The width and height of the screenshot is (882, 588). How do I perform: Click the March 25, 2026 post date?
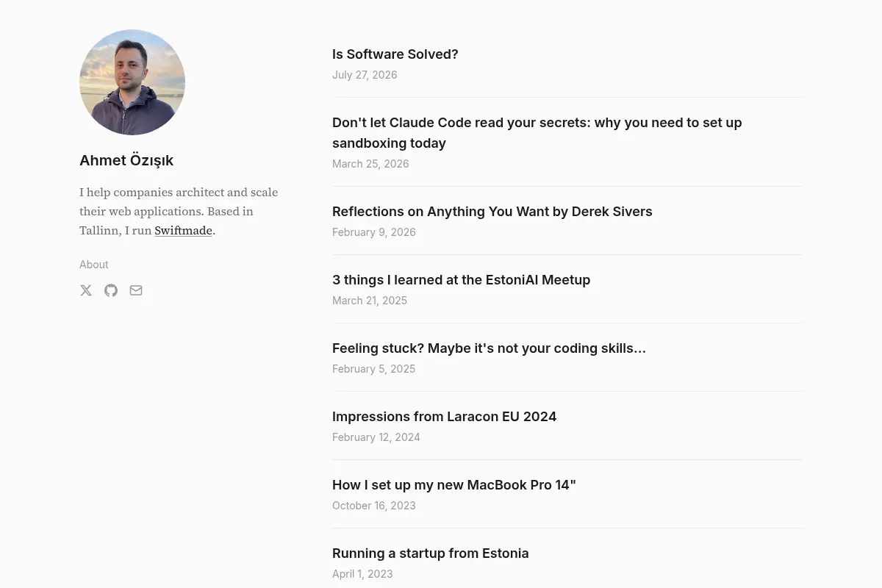point(370,164)
